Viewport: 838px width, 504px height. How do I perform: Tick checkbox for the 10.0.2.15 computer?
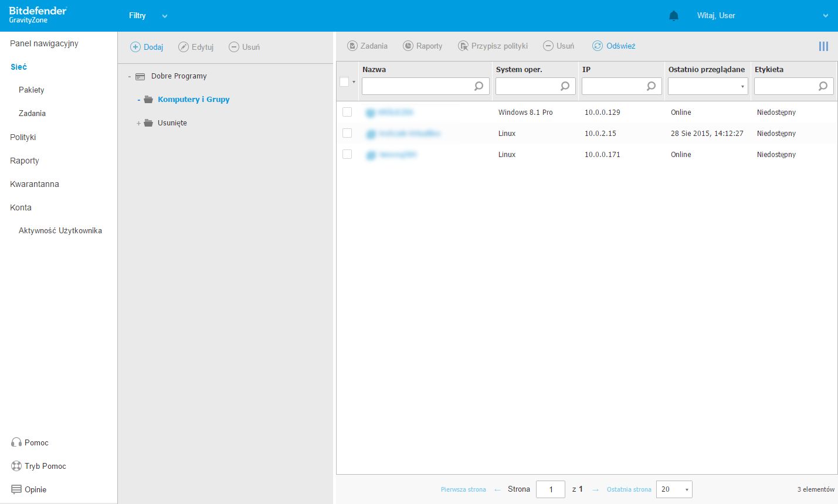pos(347,133)
